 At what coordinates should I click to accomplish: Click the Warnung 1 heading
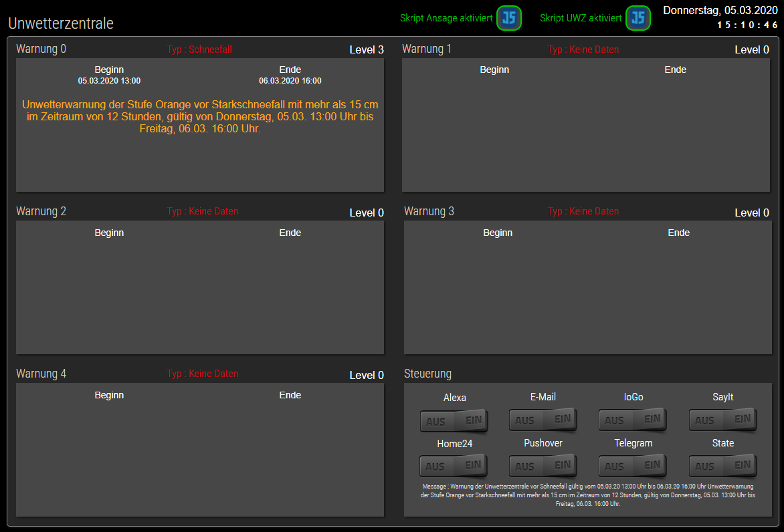coord(427,49)
